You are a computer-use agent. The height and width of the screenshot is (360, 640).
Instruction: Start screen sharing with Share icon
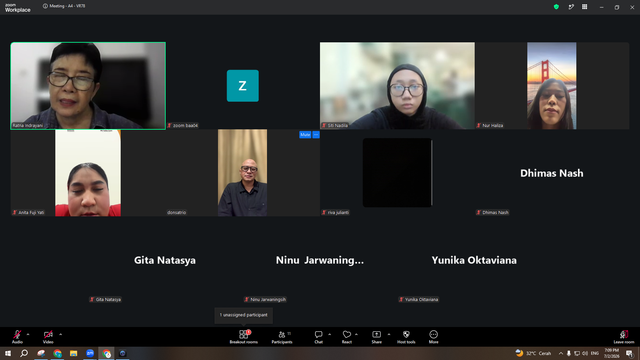click(376, 337)
